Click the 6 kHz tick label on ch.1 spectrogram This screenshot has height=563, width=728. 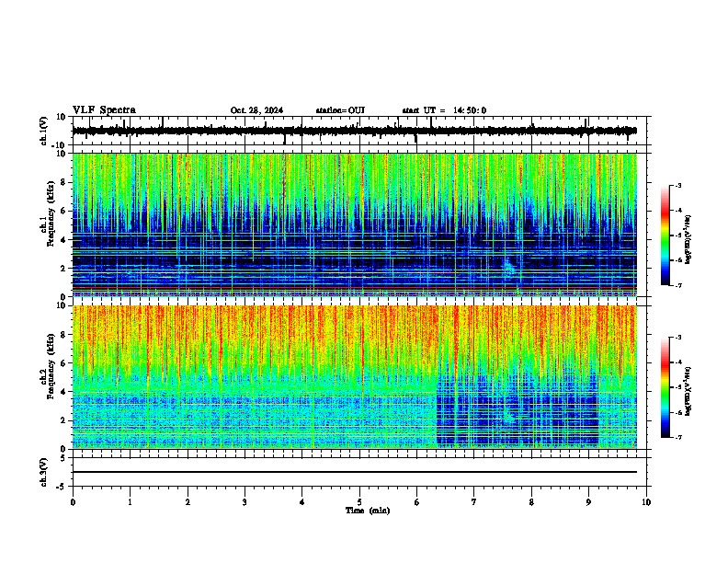tap(64, 212)
